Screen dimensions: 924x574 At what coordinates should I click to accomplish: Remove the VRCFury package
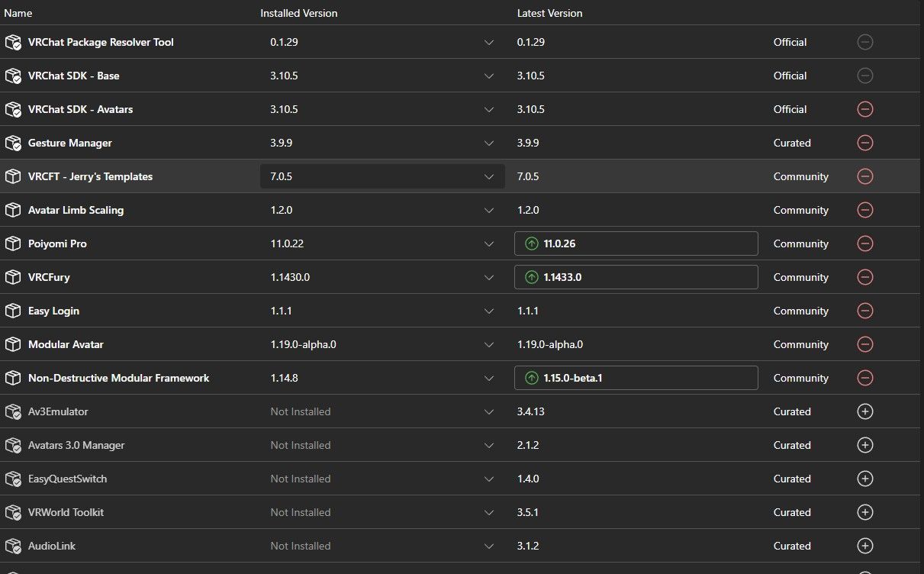tap(864, 277)
